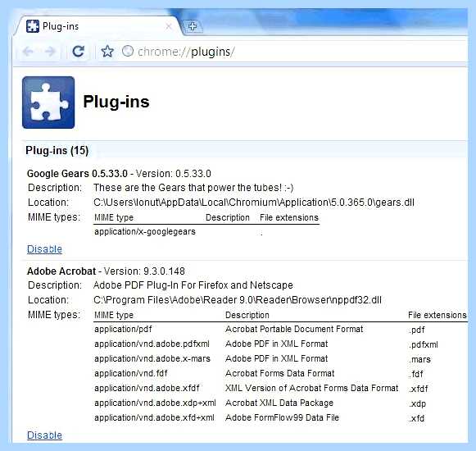Click the Google Gears 0.5.33.0 title
476x451 pixels.
[x=77, y=174]
